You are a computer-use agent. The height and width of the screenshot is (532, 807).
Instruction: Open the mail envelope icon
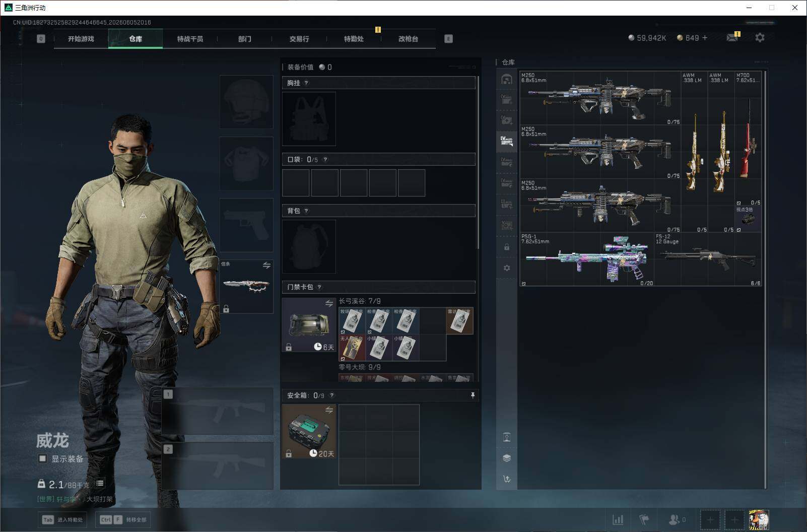(732, 38)
